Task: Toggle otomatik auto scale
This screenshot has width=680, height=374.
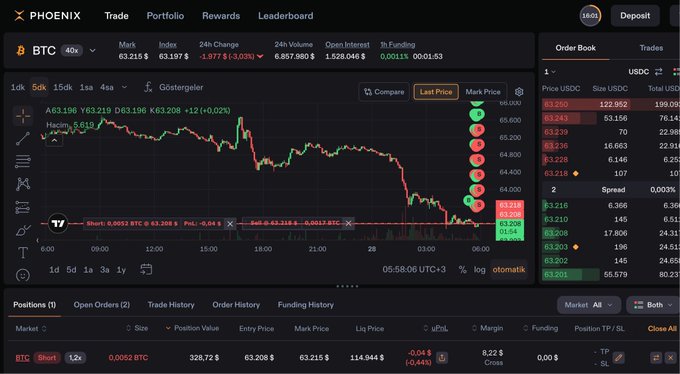Action: 509,269
